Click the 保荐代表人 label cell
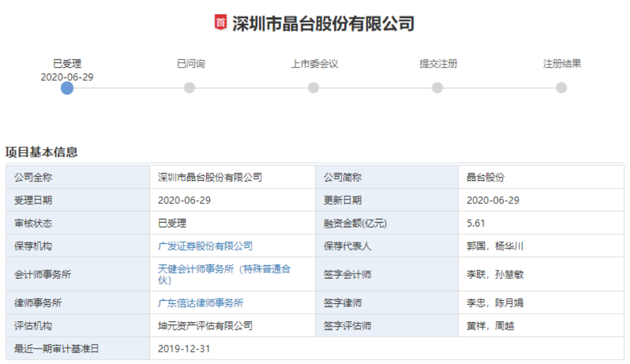Image resolution: width=630 pixels, height=364 pixels. pos(387,246)
